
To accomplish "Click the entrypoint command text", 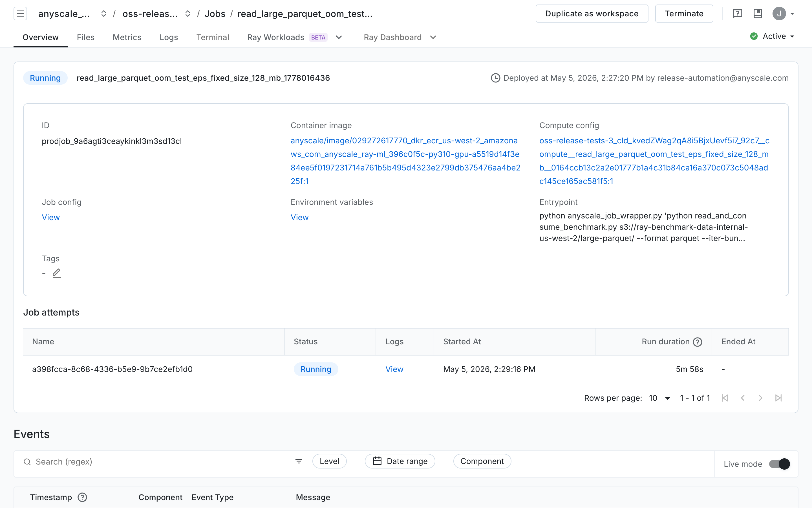I will (x=643, y=227).
